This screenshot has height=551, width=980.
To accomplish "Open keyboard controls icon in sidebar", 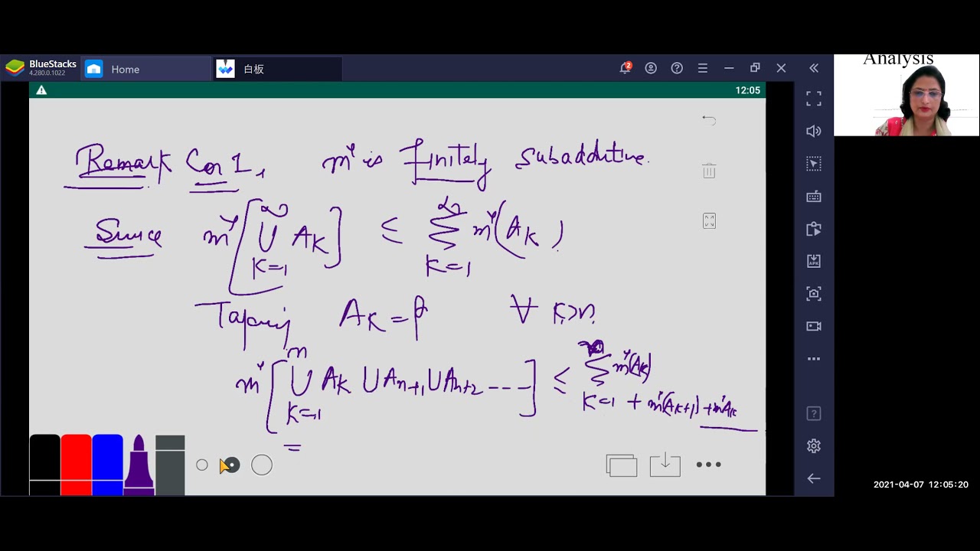I will (814, 197).
